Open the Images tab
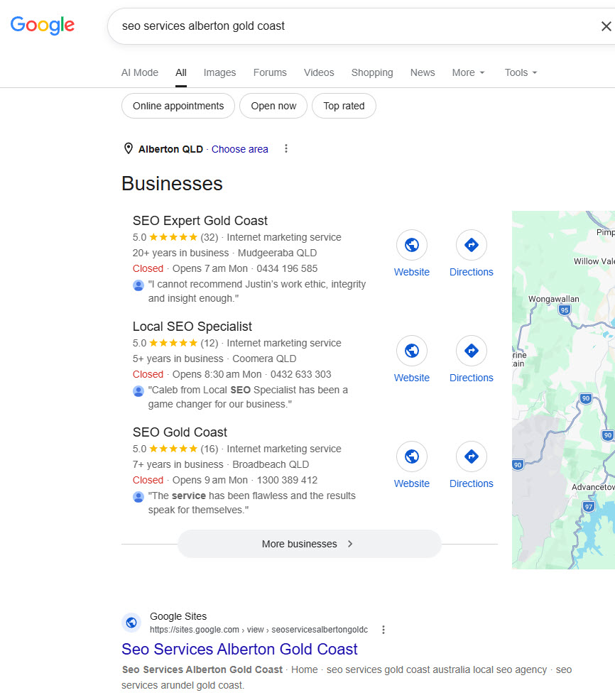Screen dimensions: 615x700 pos(219,72)
